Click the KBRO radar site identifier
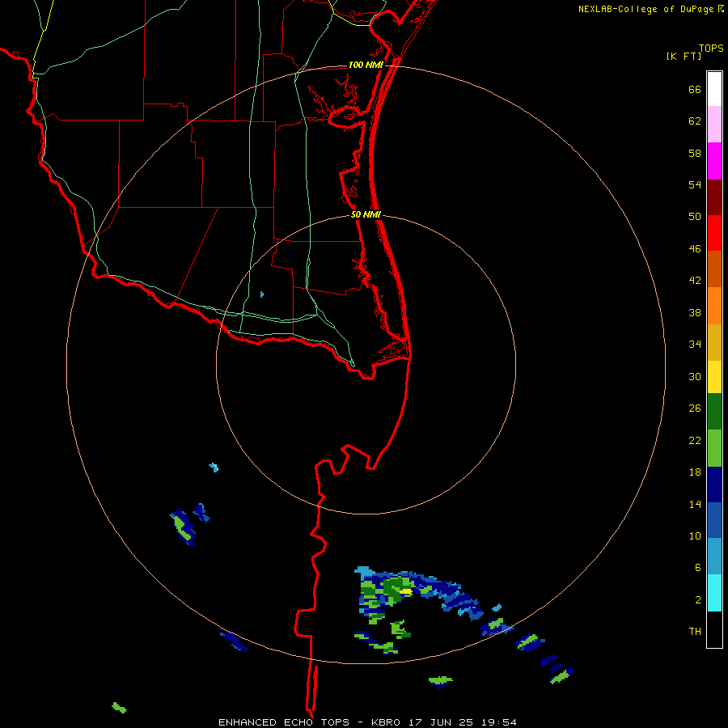Image resolution: width=728 pixels, height=728 pixels. click(x=387, y=722)
